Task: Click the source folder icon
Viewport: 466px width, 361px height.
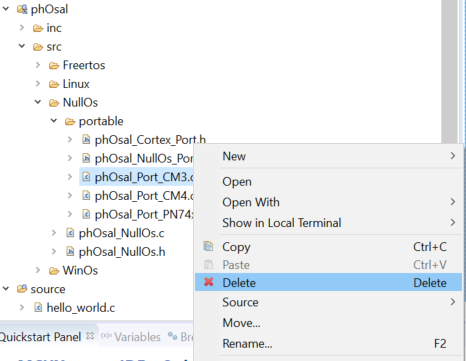Action: 22,289
